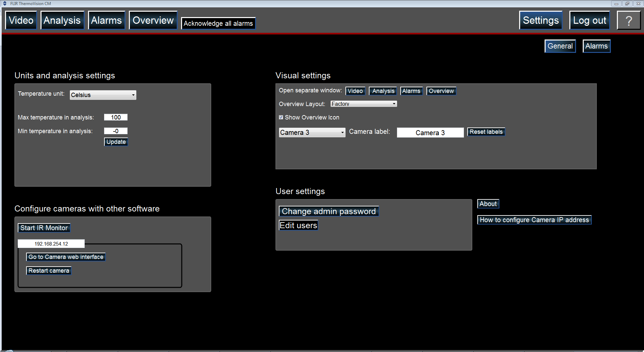
Task: Select the General settings tab
Action: click(560, 46)
